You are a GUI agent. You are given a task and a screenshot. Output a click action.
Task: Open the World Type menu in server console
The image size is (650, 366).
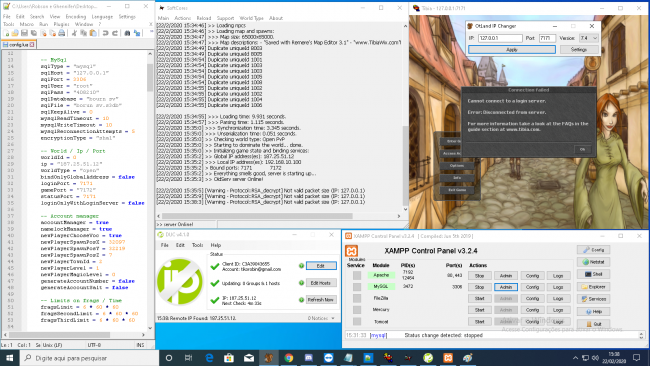pyautogui.click(x=251, y=18)
